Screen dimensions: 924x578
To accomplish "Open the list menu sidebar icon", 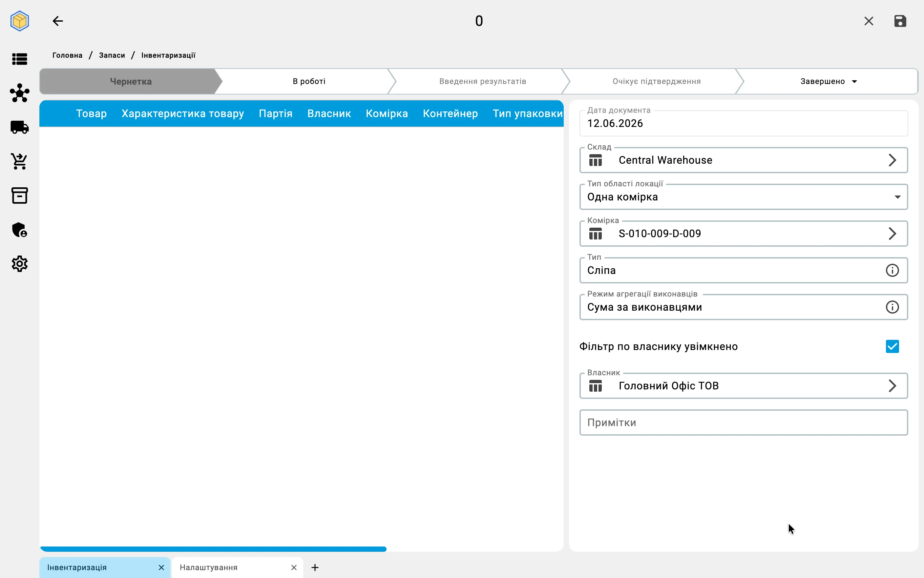I will pos(19,59).
